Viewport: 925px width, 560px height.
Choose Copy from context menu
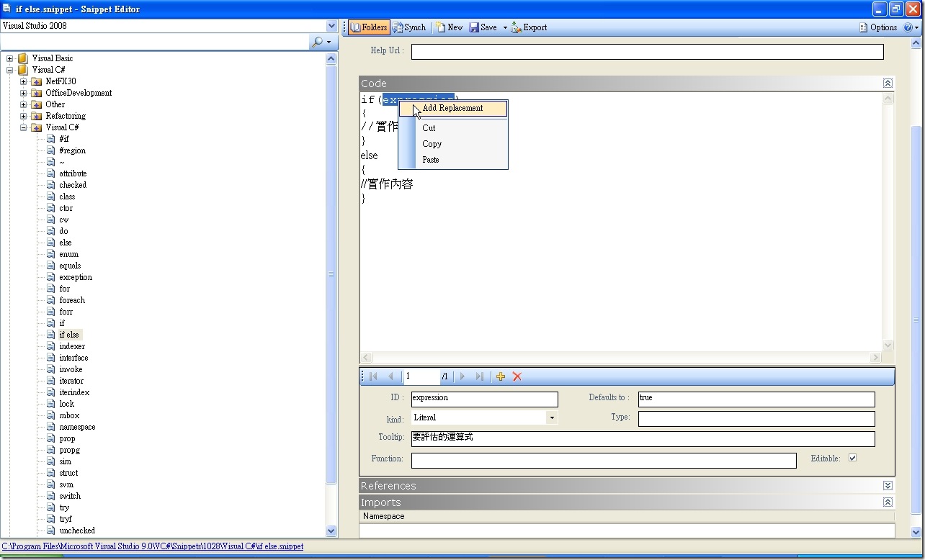(453, 144)
